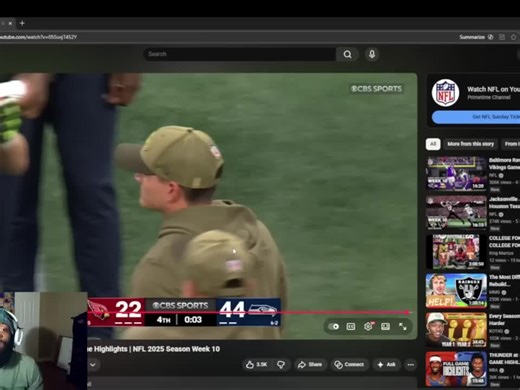Switch to theater mode view
This screenshot has width=520, height=390.
click(x=385, y=326)
